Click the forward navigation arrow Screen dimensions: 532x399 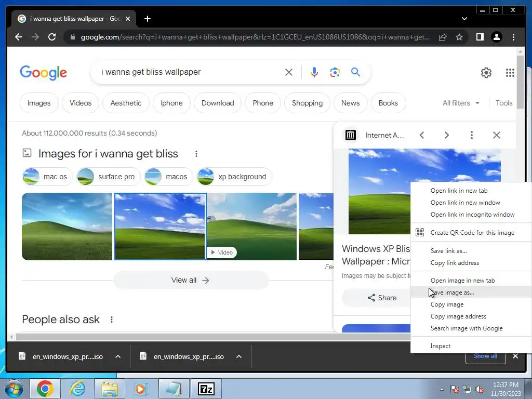[35, 37]
